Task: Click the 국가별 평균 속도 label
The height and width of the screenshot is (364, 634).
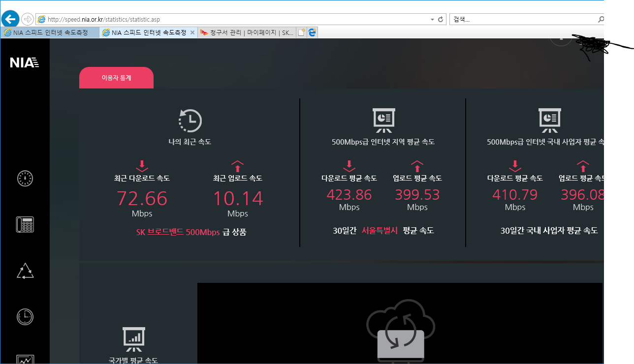Action: tap(133, 361)
